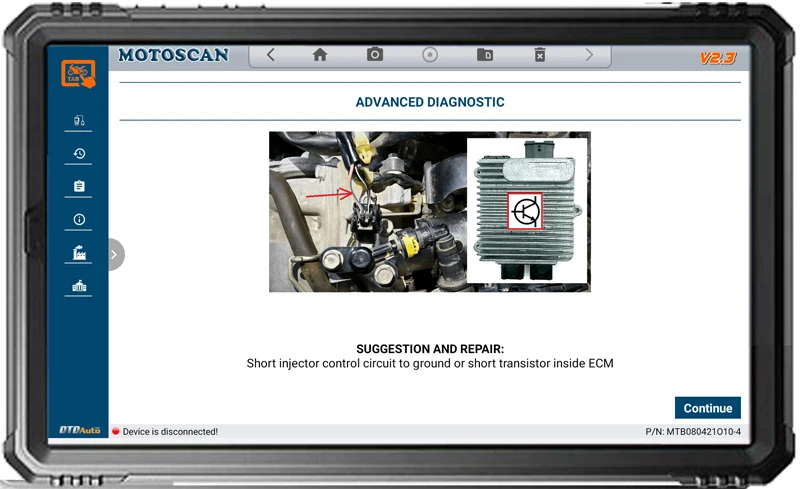Click the 'Device is disconnected!' status text
The image size is (800, 489).
(x=170, y=431)
